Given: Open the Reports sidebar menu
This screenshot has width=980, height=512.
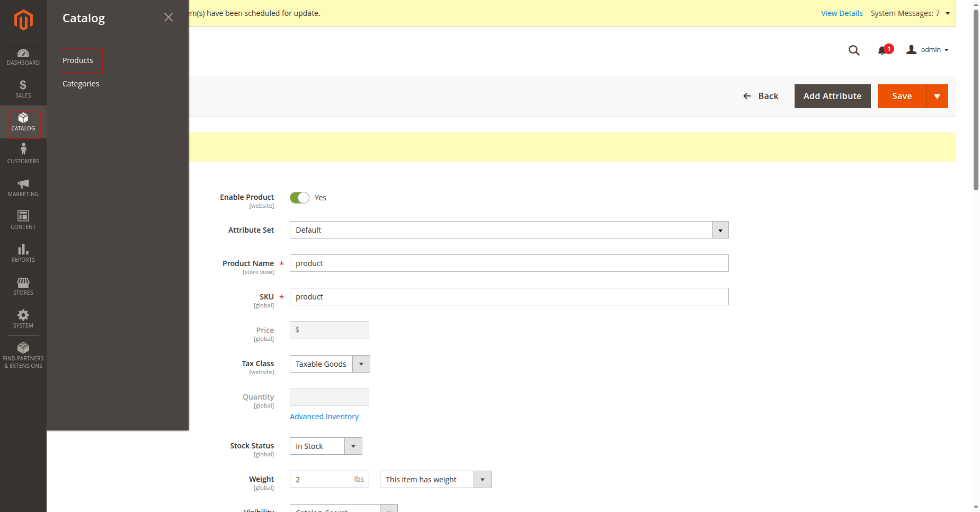Looking at the screenshot, I should pos(23,253).
